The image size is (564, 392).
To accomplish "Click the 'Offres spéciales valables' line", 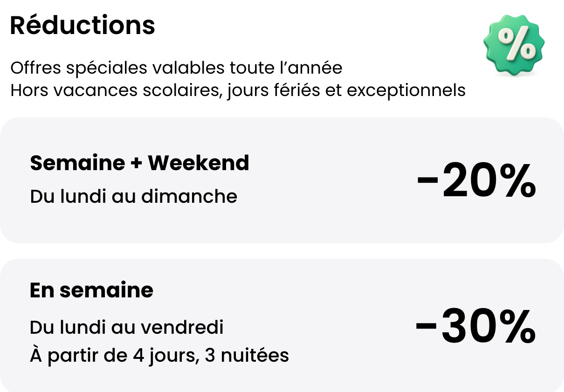I will [x=176, y=68].
